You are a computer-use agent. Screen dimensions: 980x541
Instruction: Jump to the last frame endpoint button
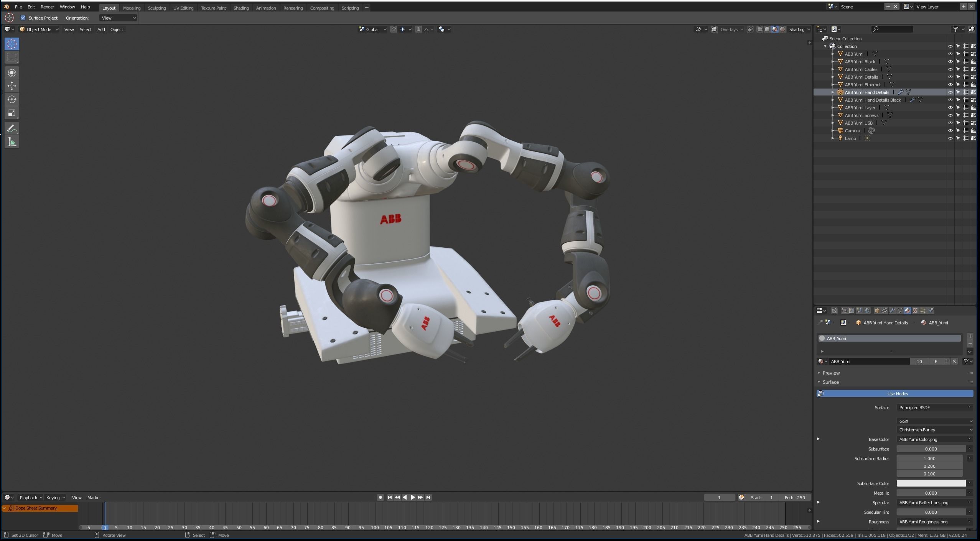[428, 497]
